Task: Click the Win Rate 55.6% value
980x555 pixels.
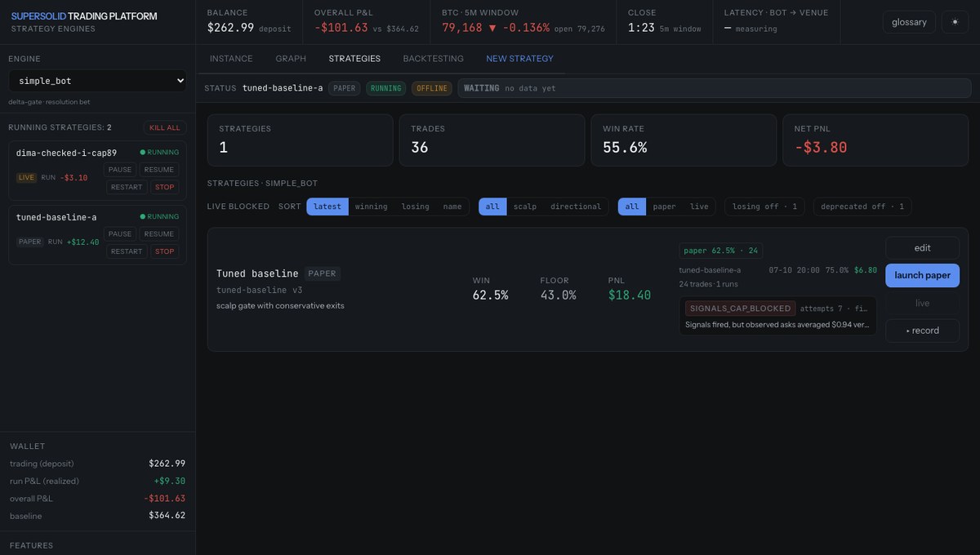Action: click(625, 148)
